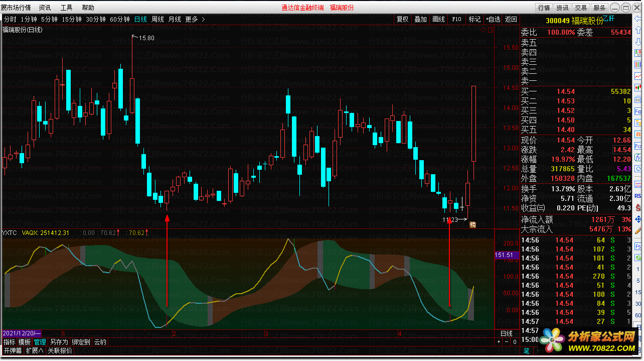
Task: Switch to 月线 monthly period
Action: pyautogui.click(x=175, y=19)
